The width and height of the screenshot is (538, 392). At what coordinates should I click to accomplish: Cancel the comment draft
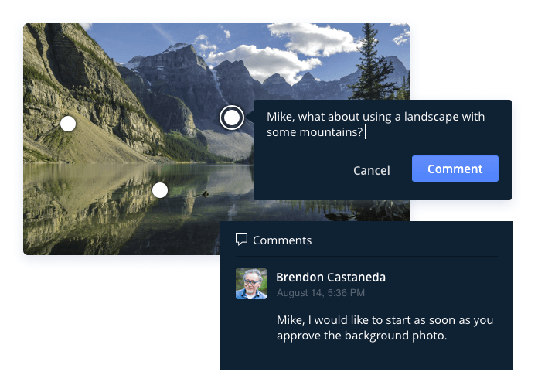pos(372,170)
